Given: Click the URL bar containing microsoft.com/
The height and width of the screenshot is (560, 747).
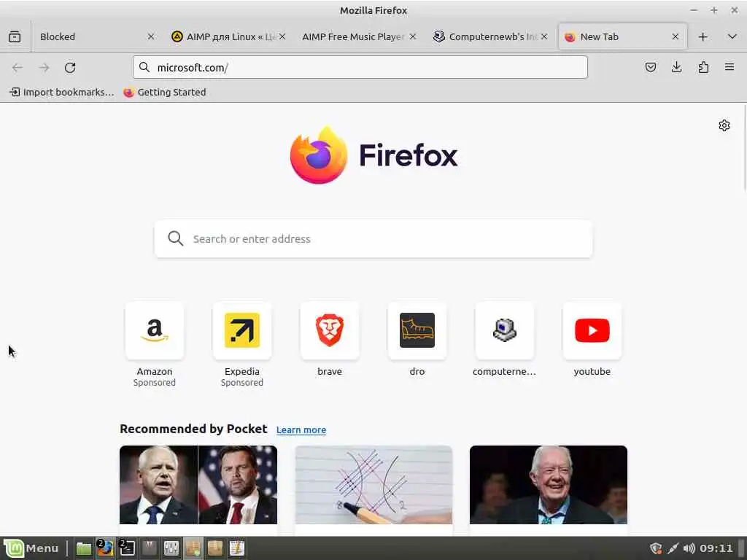Looking at the screenshot, I should point(360,67).
